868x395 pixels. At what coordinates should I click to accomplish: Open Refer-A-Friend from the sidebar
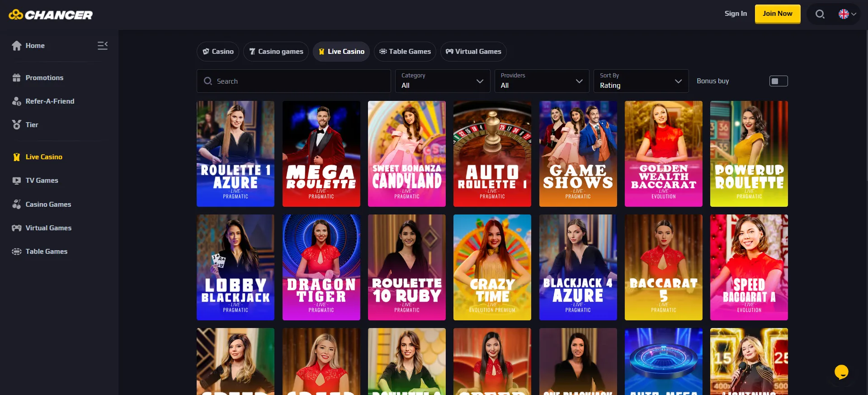click(50, 101)
